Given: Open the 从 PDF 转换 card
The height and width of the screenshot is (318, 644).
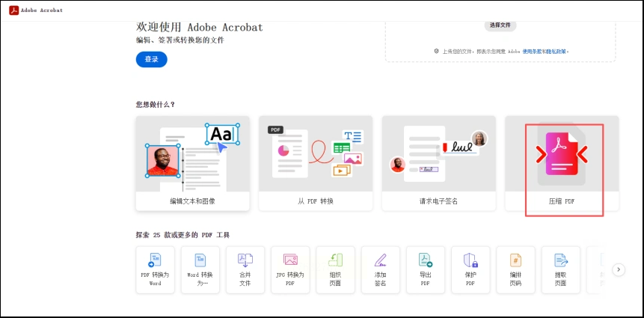Looking at the screenshot, I should tap(316, 163).
